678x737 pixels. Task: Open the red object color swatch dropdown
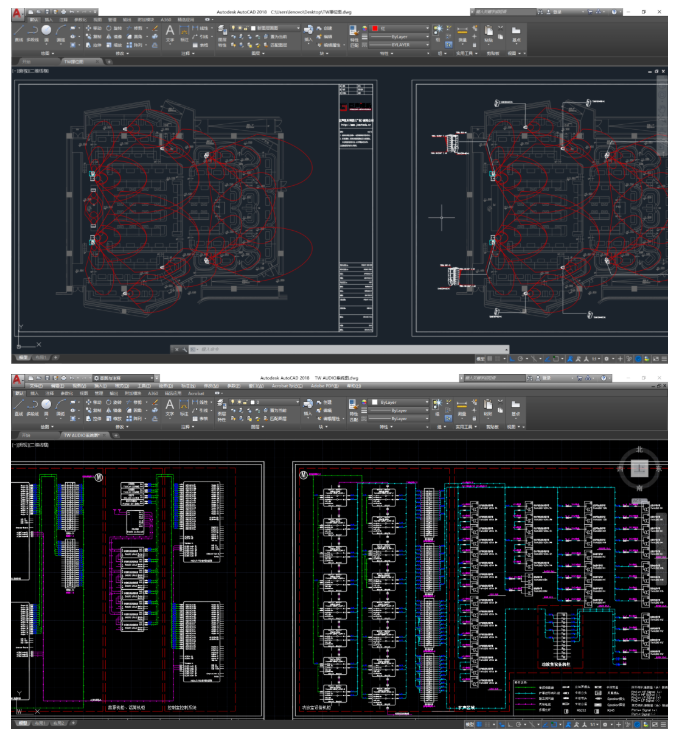[400, 29]
